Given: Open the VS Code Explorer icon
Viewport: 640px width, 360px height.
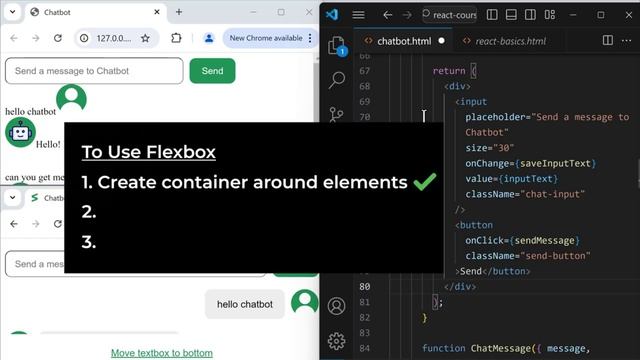Looking at the screenshot, I should click(x=337, y=45).
